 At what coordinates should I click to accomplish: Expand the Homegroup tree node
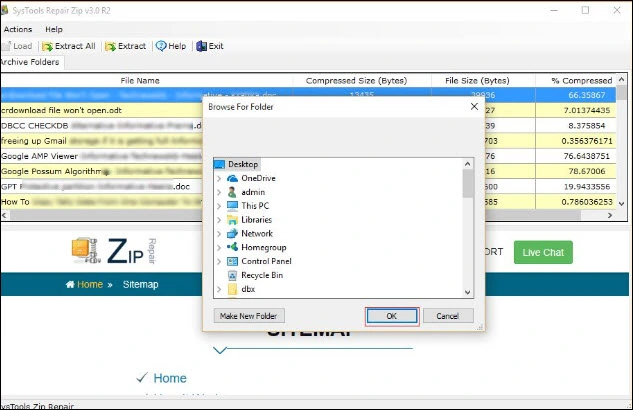point(219,248)
